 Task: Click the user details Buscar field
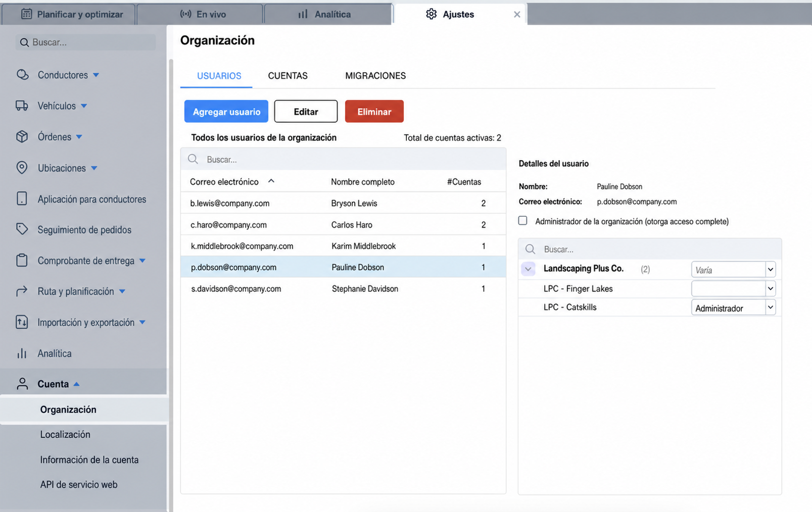point(650,249)
